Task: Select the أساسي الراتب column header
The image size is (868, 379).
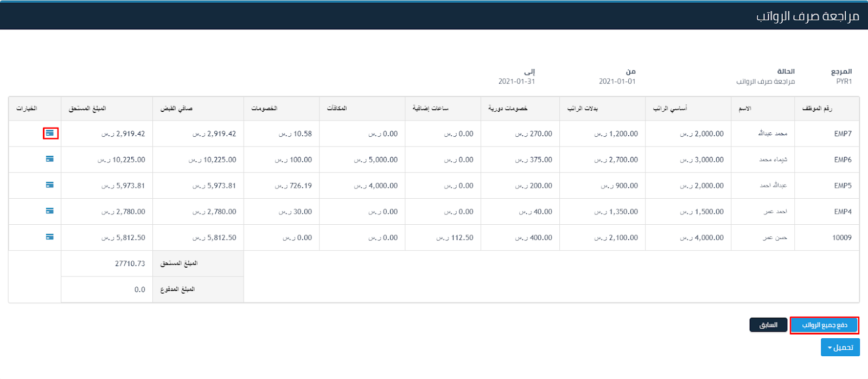Action: click(x=670, y=109)
